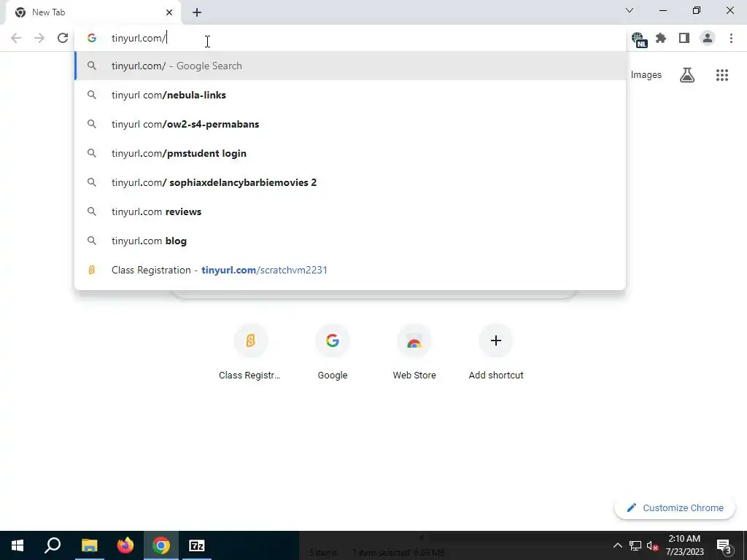Open the network status tray icon

pos(635,545)
